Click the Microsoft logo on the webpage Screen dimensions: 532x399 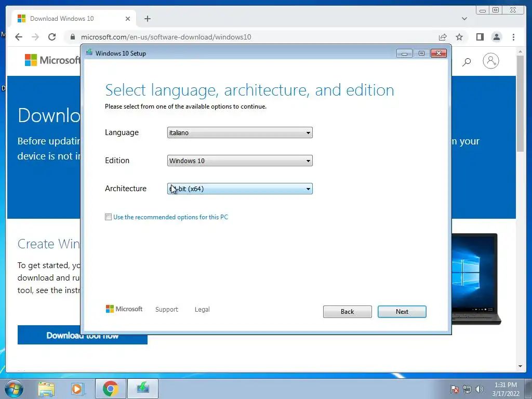coord(52,60)
